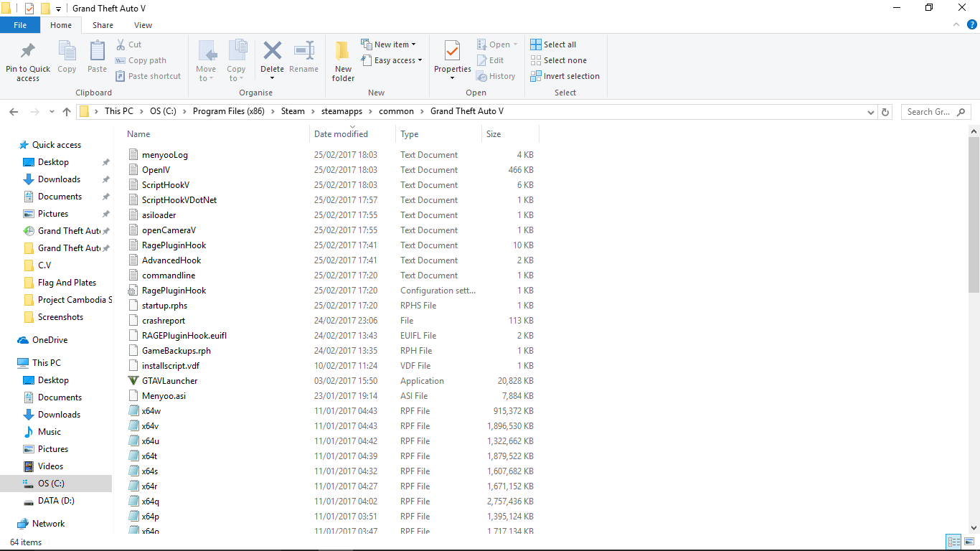Select This PC in navigation pane

(x=46, y=363)
